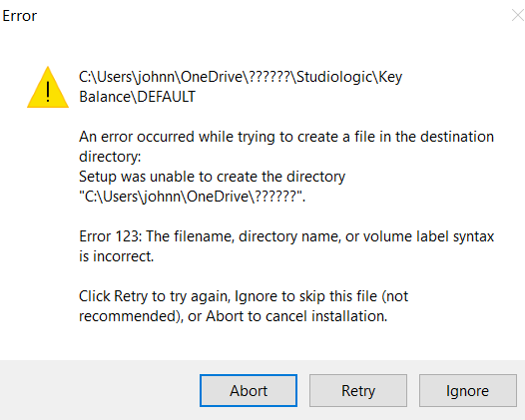Click the 'Error 123' message line

tap(286, 236)
